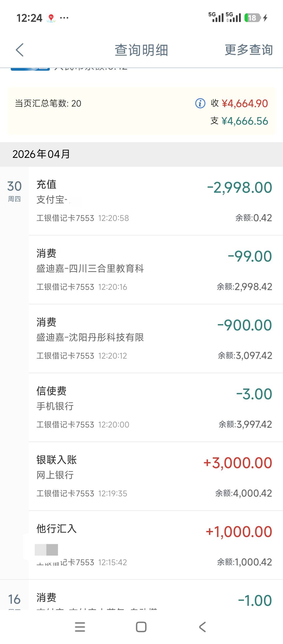Tap the 查询明细 page title
Image resolution: width=283 pixels, height=644 pixels.
click(x=141, y=50)
